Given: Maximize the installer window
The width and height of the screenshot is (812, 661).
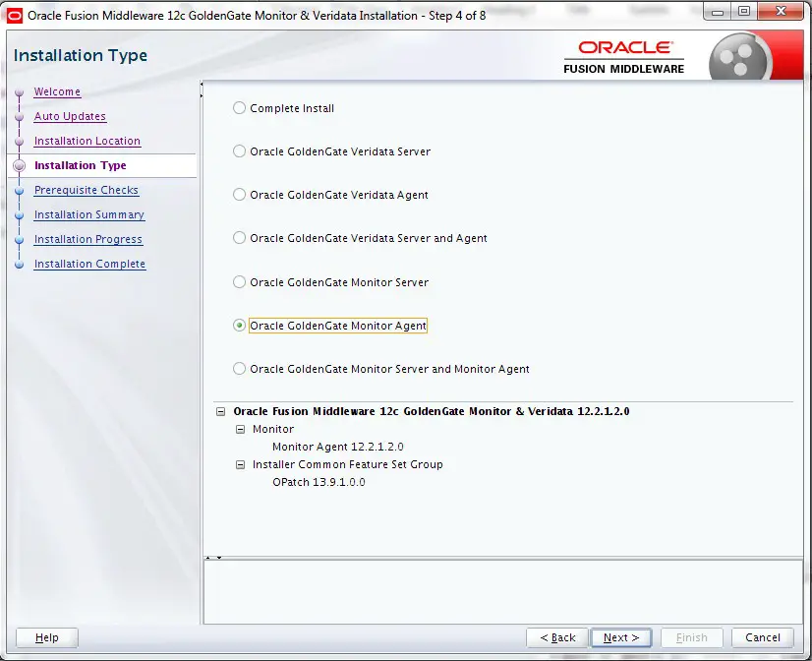Looking at the screenshot, I should coord(744,12).
